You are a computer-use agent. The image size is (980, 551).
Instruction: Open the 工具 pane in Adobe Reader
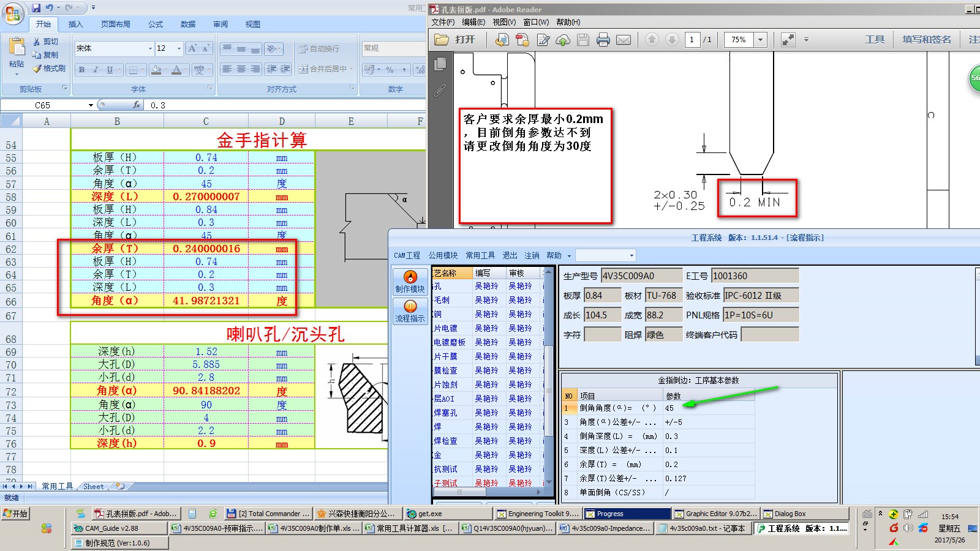[x=875, y=40]
